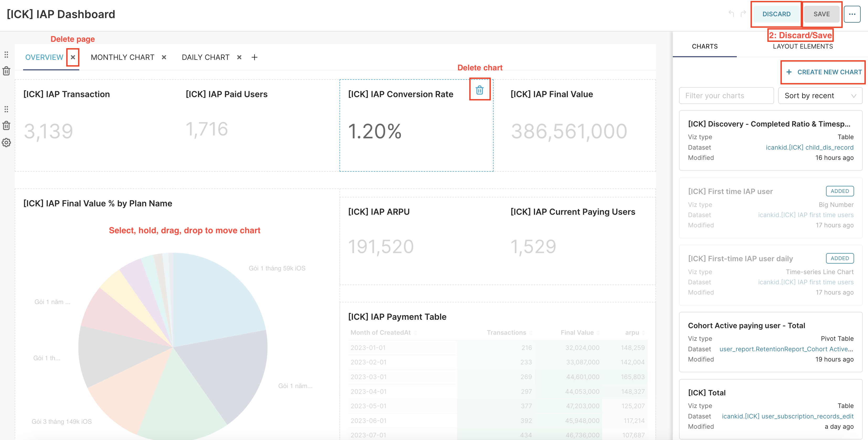Open the LAYOUT ELEMENTS tab
868x440 pixels.
coord(803,46)
